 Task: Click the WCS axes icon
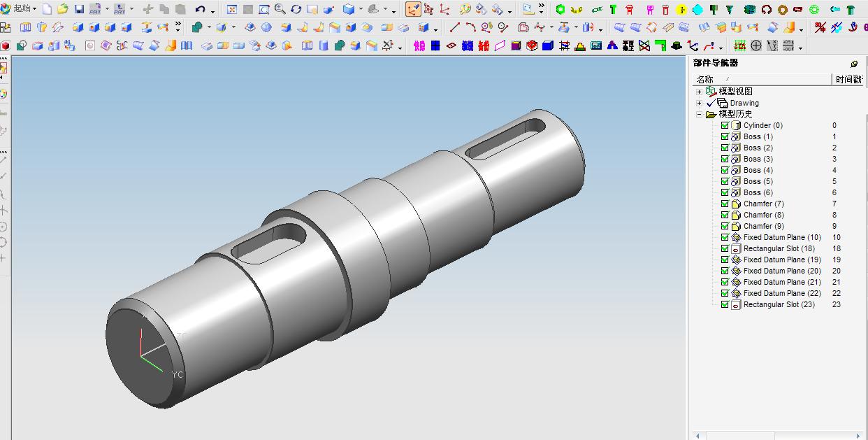[x=445, y=9]
